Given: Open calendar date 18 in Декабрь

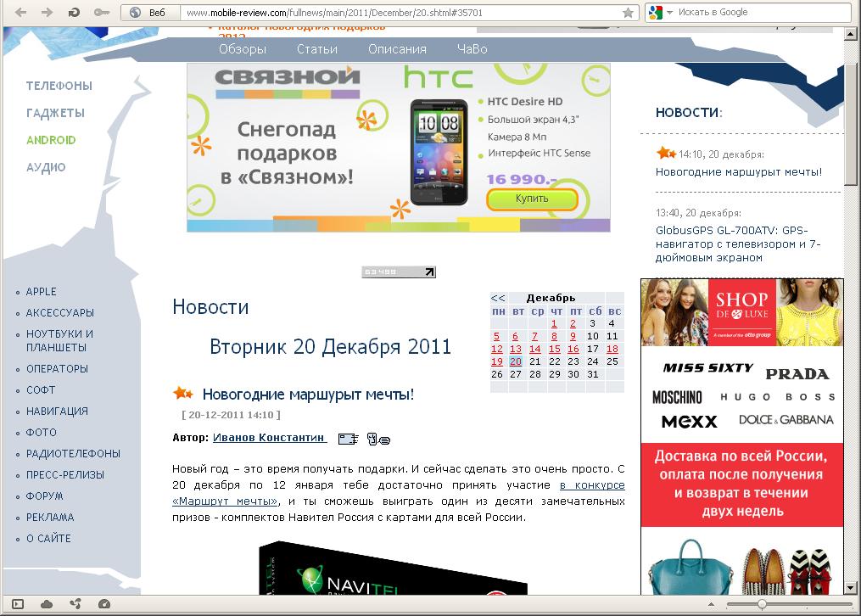Looking at the screenshot, I should [x=612, y=349].
